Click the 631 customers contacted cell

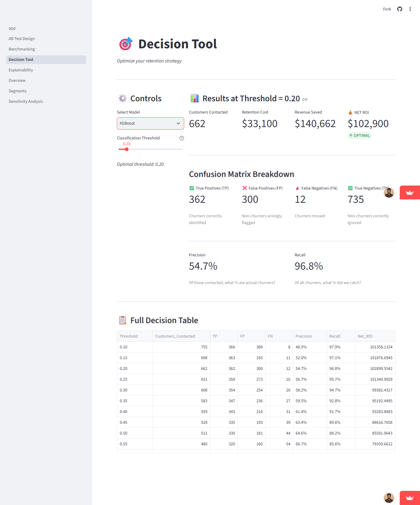click(181, 379)
